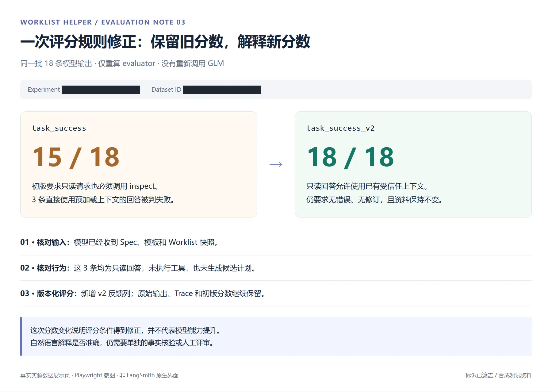Click the 'Dataset ID' label

[x=166, y=90]
